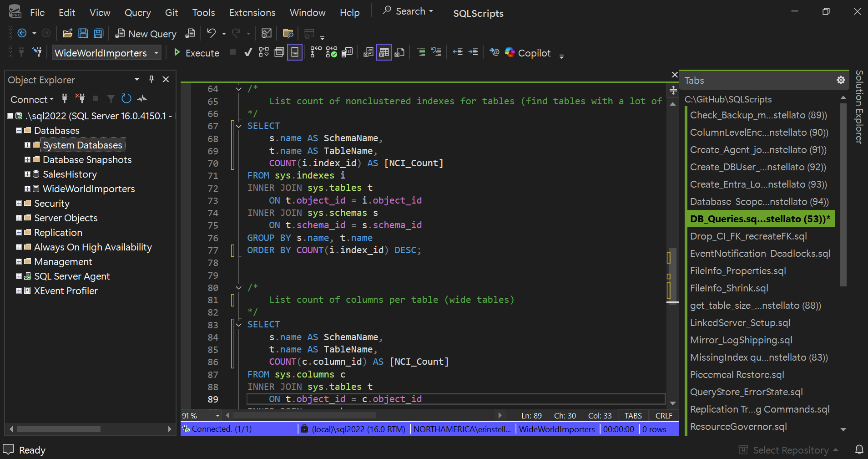The width and height of the screenshot is (868, 459).
Task: Click the Tabs panel settings gear
Action: (841, 80)
